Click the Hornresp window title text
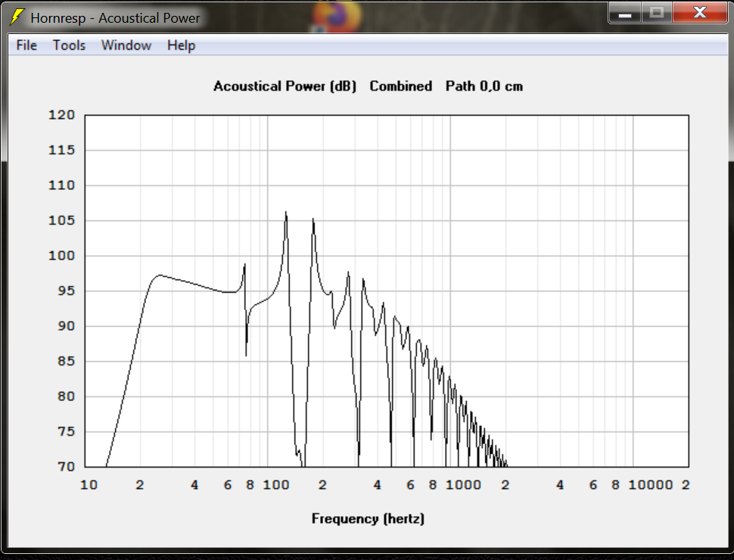The width and height of the screenshot is (734, 560). (115, 18)
